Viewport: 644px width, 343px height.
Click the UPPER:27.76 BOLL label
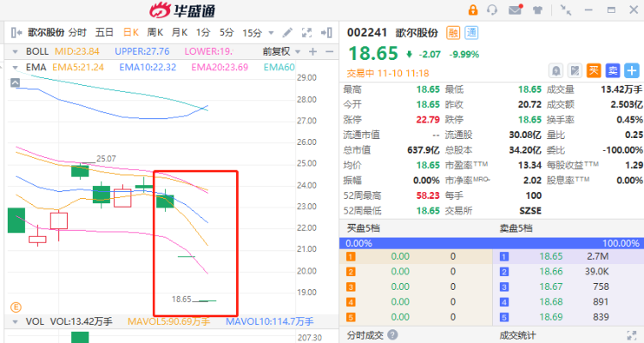[x=142, y=51]
